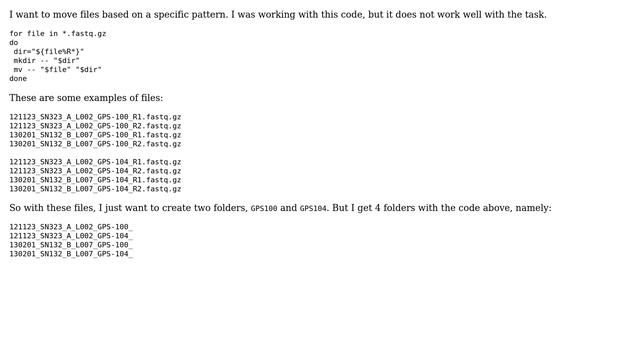
Task: Click file name 121123_SN323_A_L002_GPS-104_R1.fastq.gz
Action: tap(95, 162)
